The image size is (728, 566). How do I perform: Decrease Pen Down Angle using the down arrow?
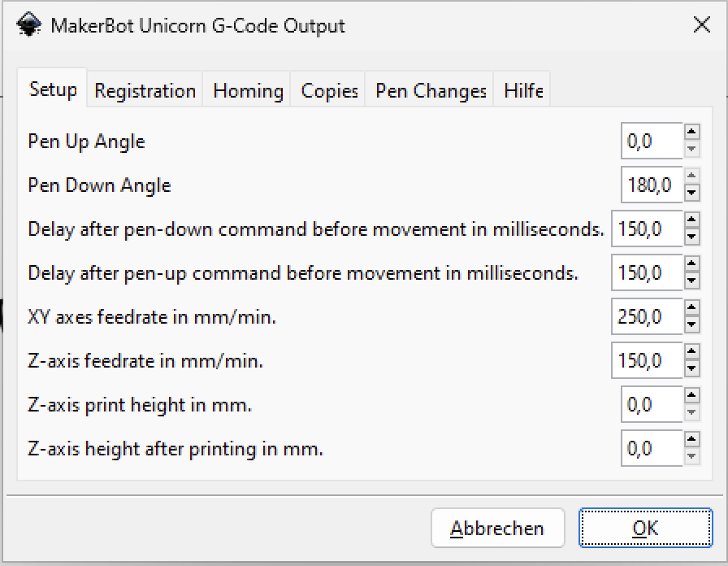pos(692,192)
